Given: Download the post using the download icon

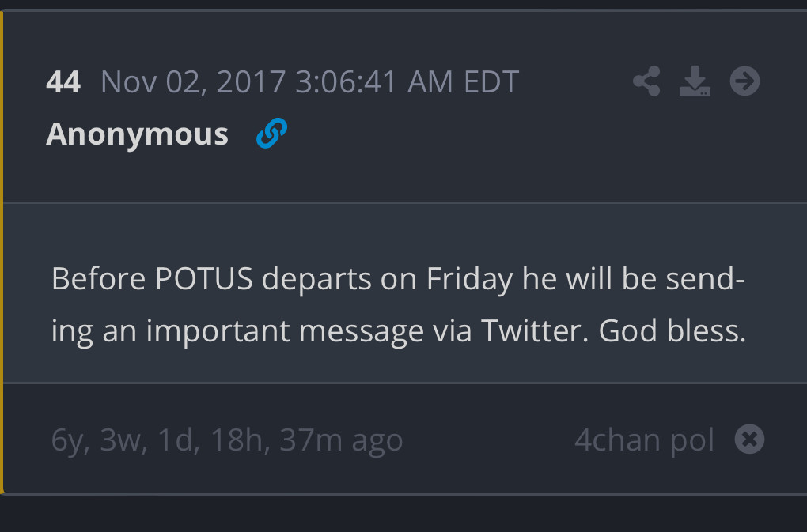Looking at the screenshot, I should click(695, 81).
